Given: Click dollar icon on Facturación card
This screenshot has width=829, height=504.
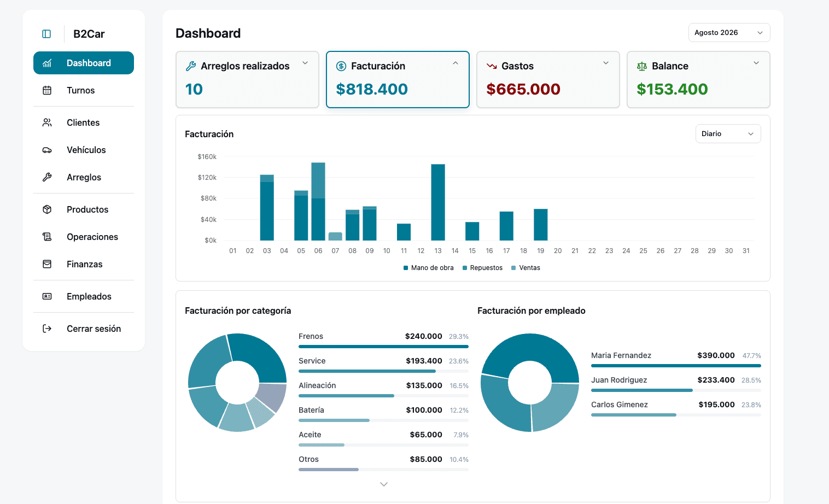Looking at the screenshot, I should 341,66.
